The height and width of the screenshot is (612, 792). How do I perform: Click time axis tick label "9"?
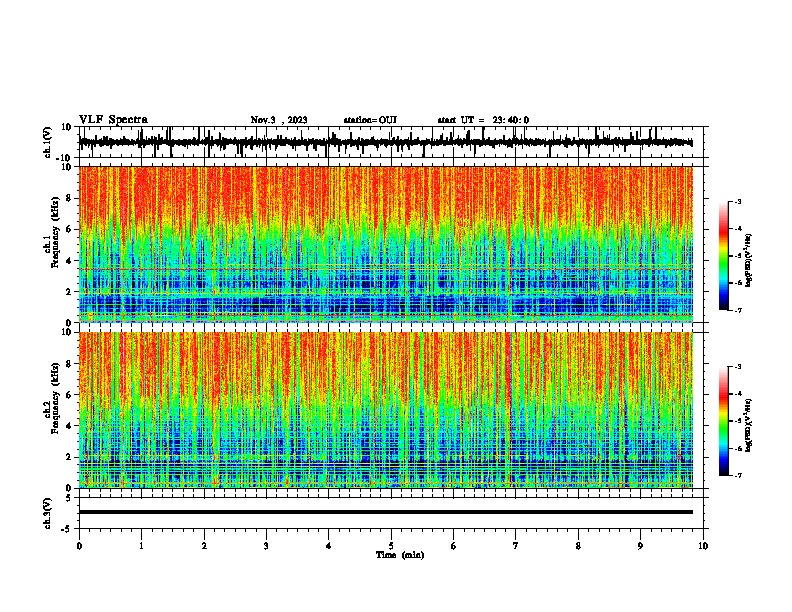point(640,546)
